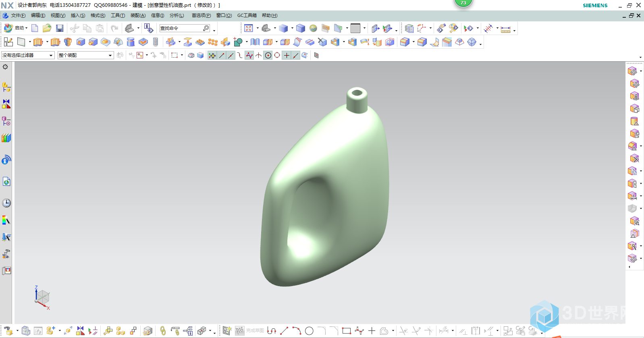This screenshot has height=338, width=644.
Task: Open the HD3D Tools info icon
Action: click(6, 160)
